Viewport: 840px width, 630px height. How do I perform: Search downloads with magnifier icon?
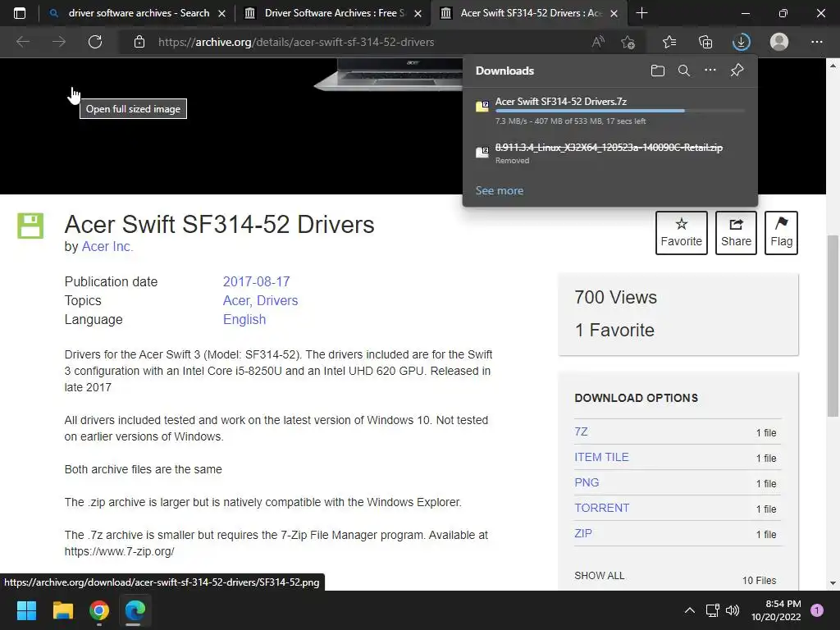pyautogui.click(x=684, y=71)
